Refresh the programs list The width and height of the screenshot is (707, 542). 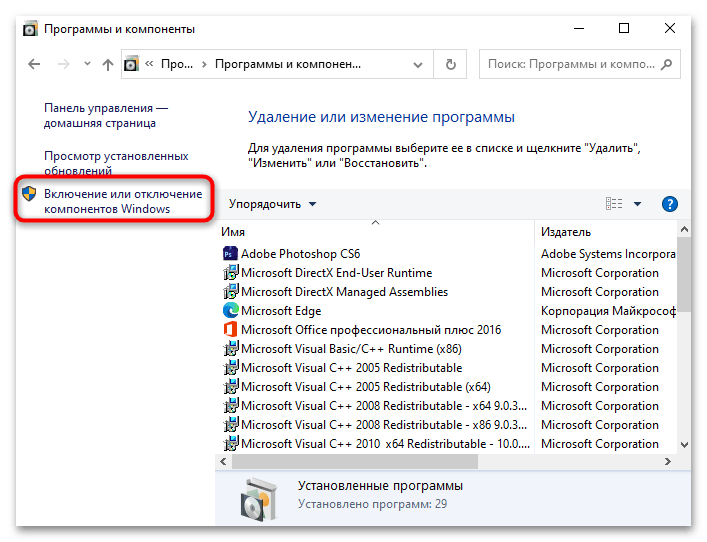click(450, 64)
